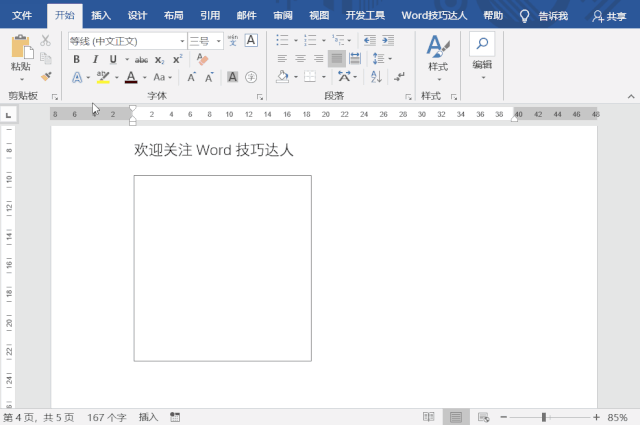The height and width of the screenshot is (425, 640).
Task: Switch to the References (引用) tab
Action: pyautogui.click(x=210, y=16)
